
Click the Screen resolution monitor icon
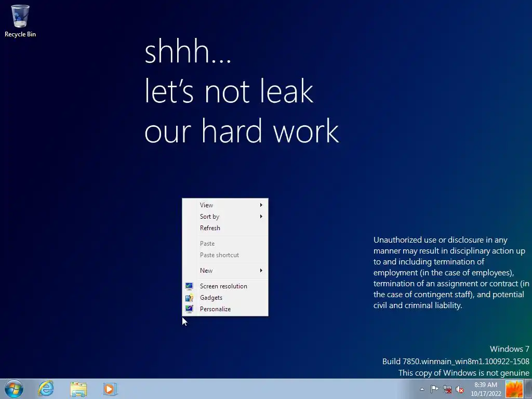(189, 286)
